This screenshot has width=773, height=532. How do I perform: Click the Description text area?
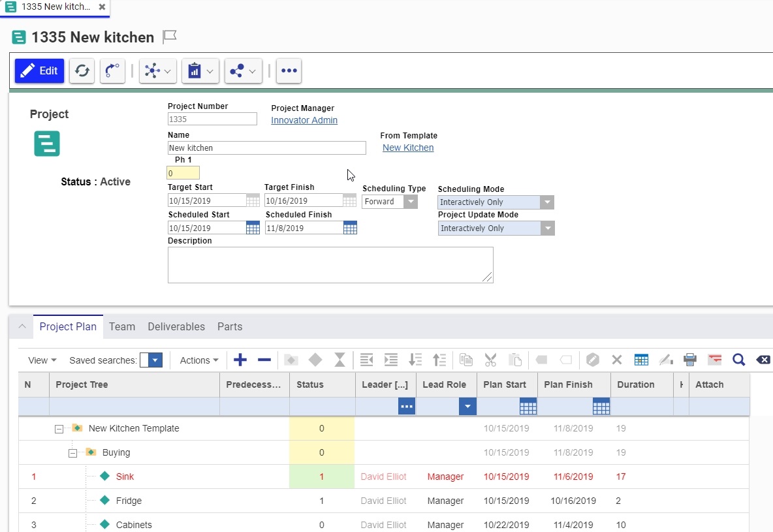330,265
